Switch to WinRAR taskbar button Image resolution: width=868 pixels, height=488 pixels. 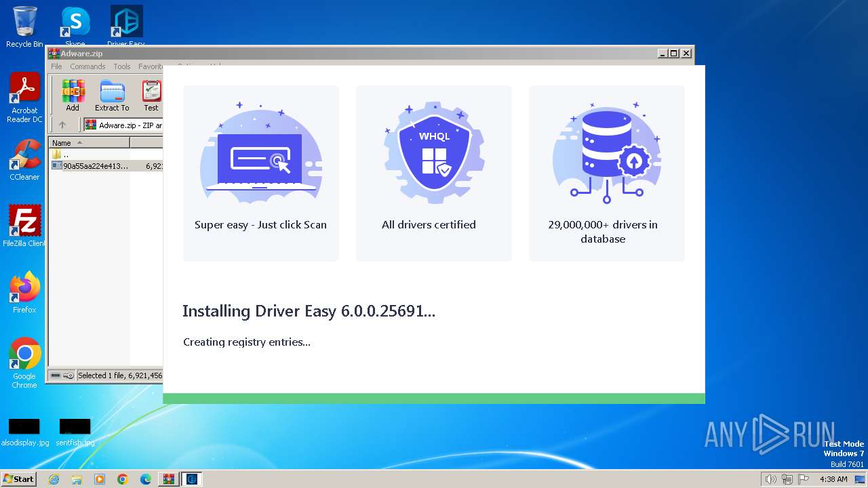[169, 479]
